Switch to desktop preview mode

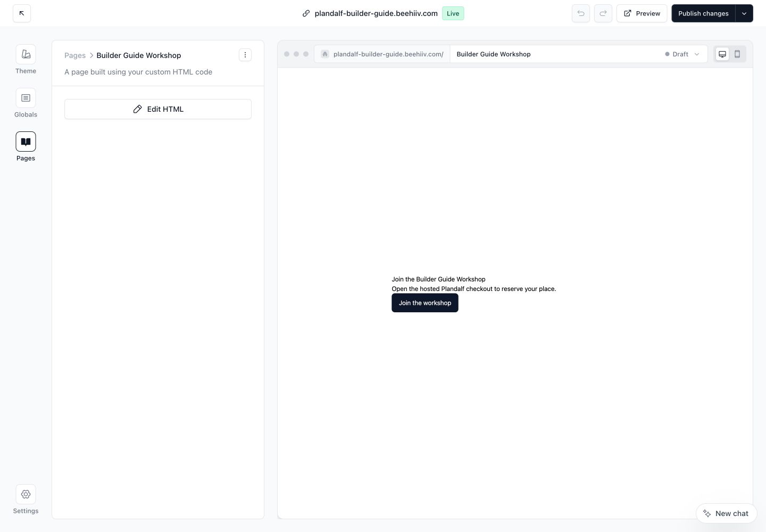click(722, 54)
